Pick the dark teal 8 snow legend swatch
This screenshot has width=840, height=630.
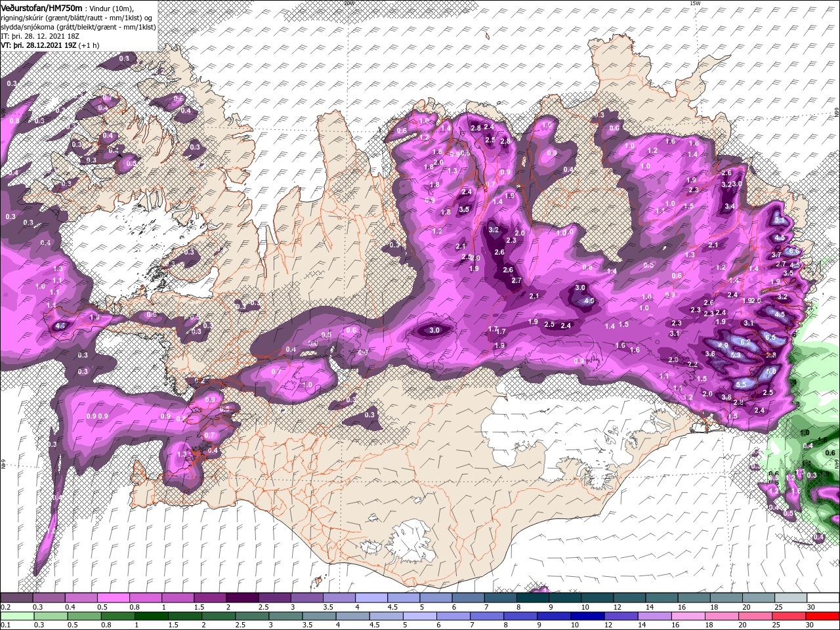click(x=533, y=598)
